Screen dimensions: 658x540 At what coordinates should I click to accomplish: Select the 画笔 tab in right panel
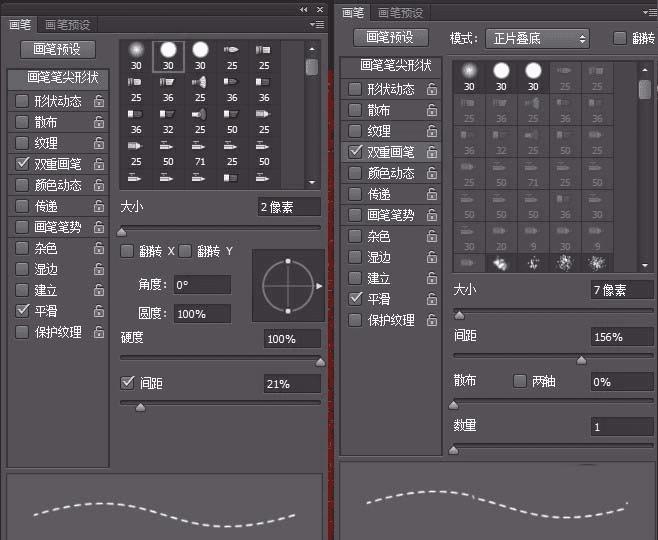click(x=352, y=13)
